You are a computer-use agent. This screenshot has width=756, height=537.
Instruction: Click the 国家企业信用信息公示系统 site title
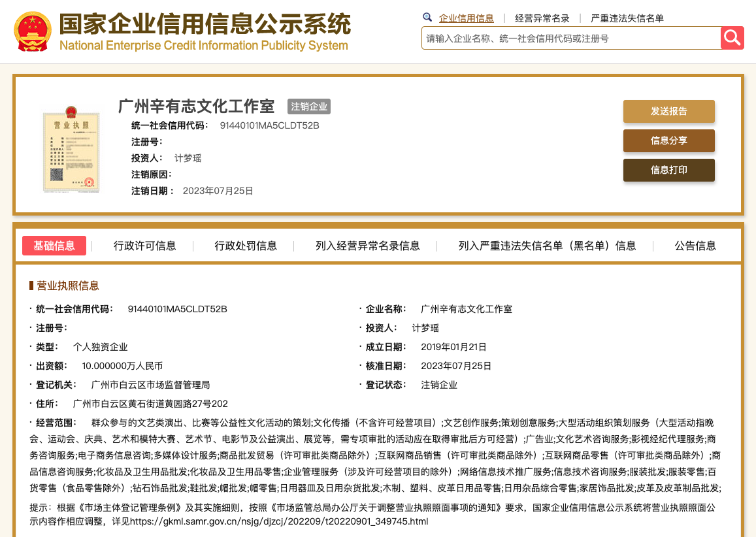tap(205, 24)
